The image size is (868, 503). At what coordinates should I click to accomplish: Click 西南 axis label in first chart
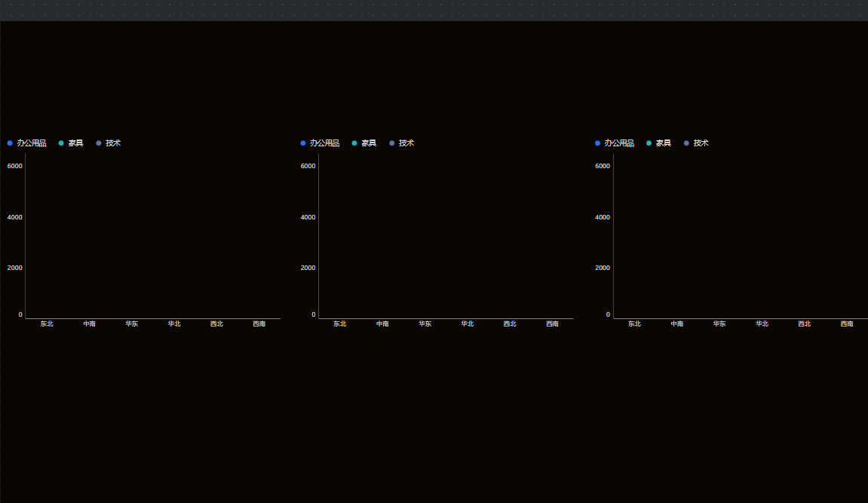click(x=259, y=324)
